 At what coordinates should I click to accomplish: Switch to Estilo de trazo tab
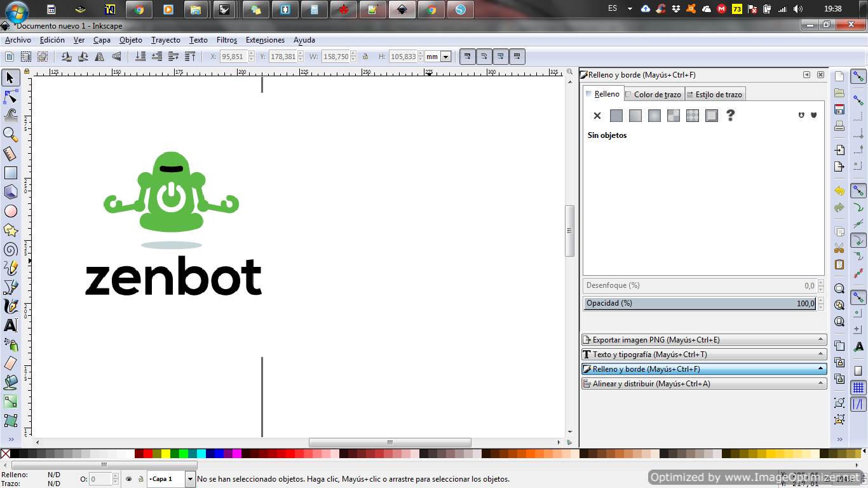click(715, 95)
